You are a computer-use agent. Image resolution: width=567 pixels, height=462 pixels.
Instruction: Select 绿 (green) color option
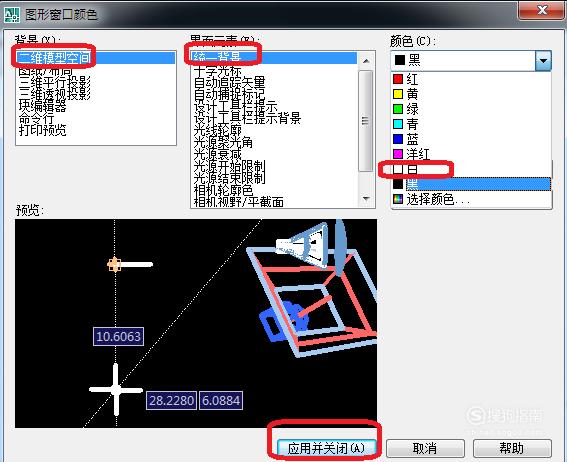tap(472, 109)
